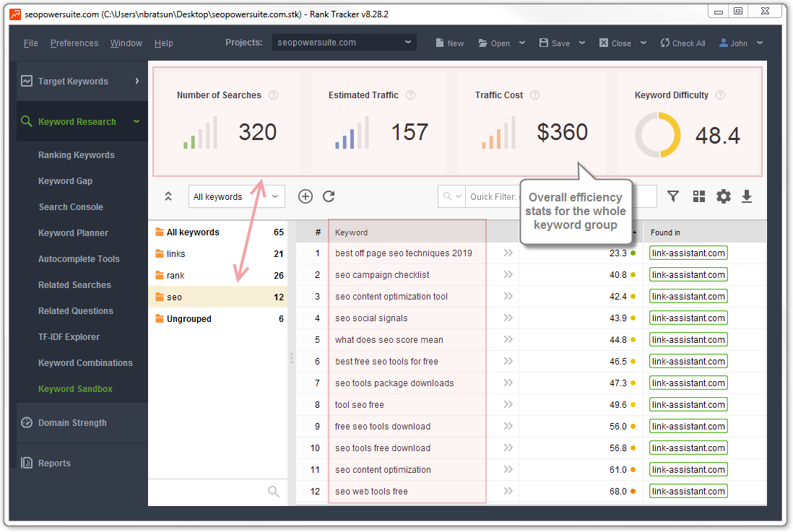The image size is (793, 532).
Task: Click the download export icon
Action: 747,196
